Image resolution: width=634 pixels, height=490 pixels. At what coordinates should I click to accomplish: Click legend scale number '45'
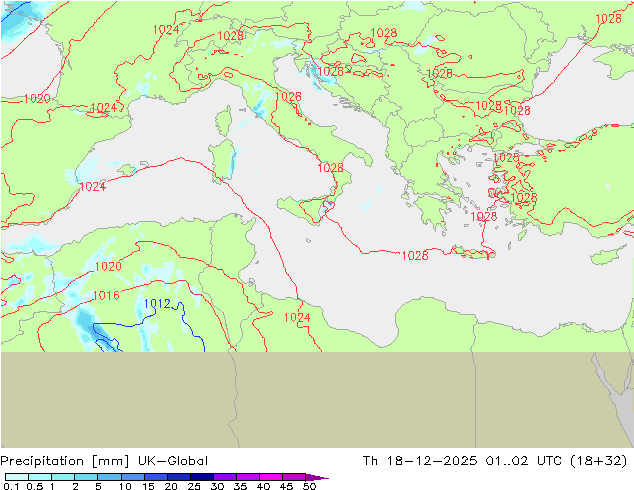click(x=286, y=486)
